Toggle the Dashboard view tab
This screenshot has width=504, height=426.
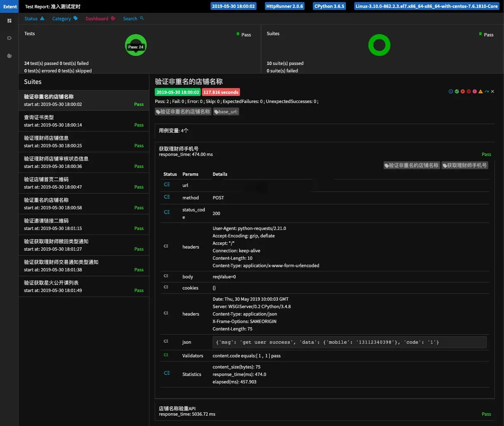click(100, 19)
